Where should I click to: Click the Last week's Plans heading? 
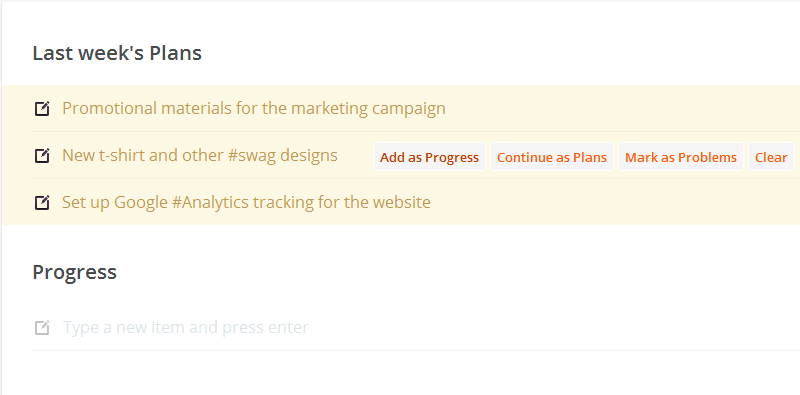[117, 53]
